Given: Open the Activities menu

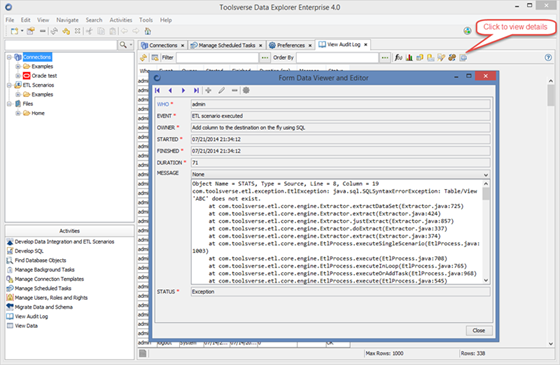Looking at the screenshot, I should (121, 20).
